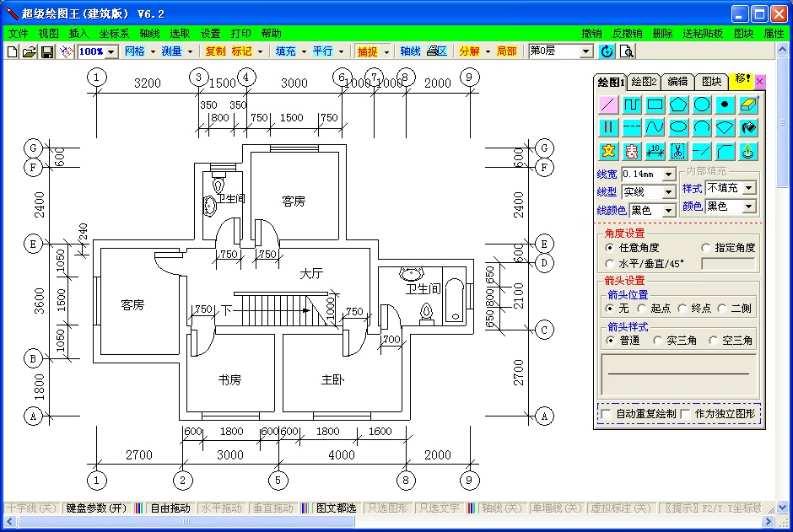Select the fill bucket tool
The width and height of the screenshot is (793, 532).
point(749,127)
